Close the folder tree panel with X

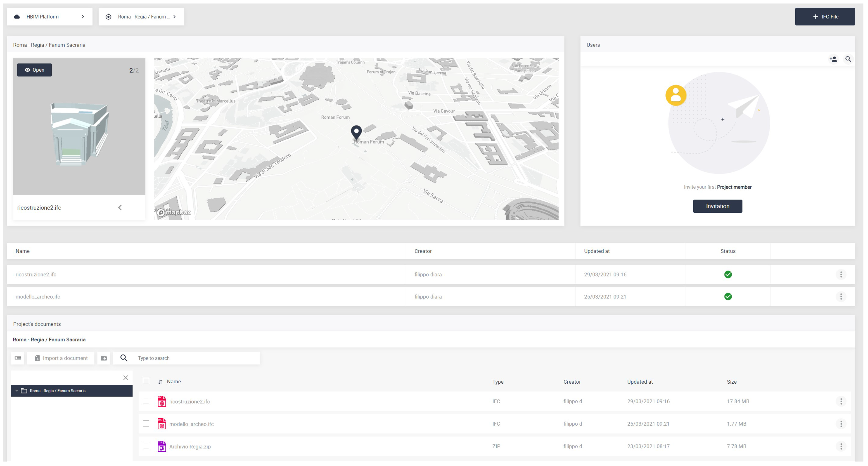125,378
